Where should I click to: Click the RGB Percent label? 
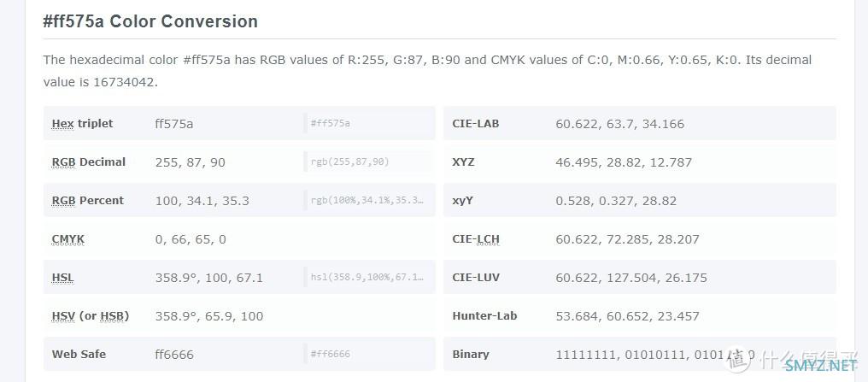tap(87, 201)
